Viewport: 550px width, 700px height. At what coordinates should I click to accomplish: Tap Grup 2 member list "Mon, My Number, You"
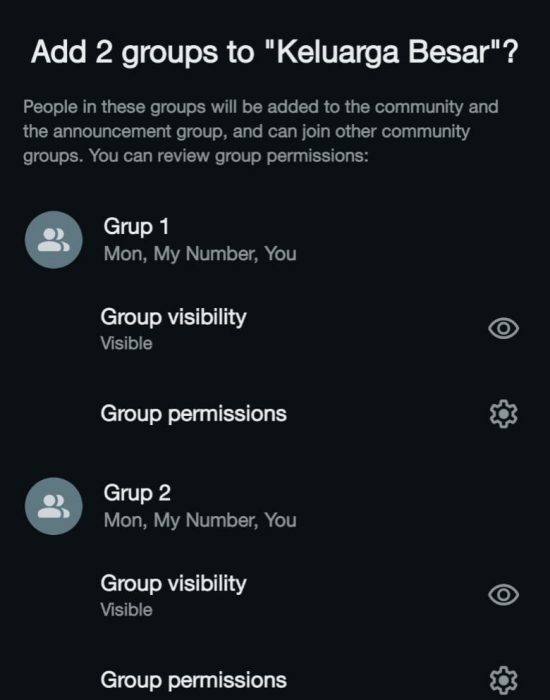200,520
